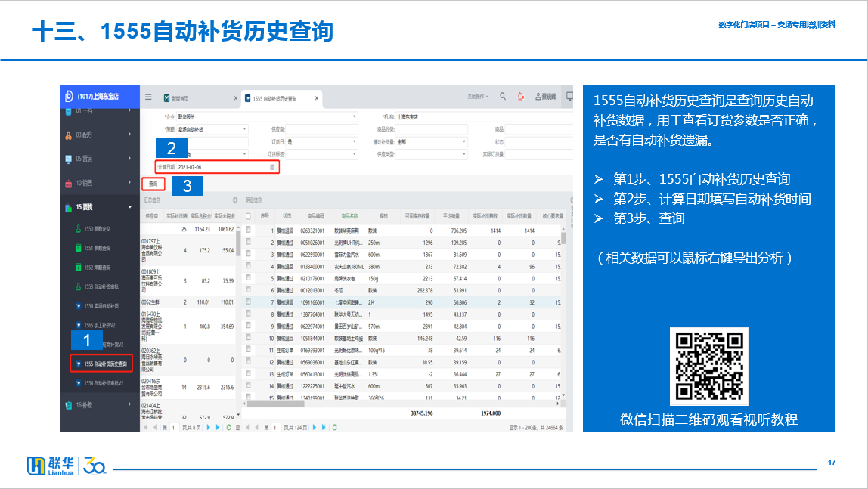Open 1554 自动补货审批V2 in sidebar
Image resolution: width=868 pixels, height=489 pixels.
[x=100, y=382]
